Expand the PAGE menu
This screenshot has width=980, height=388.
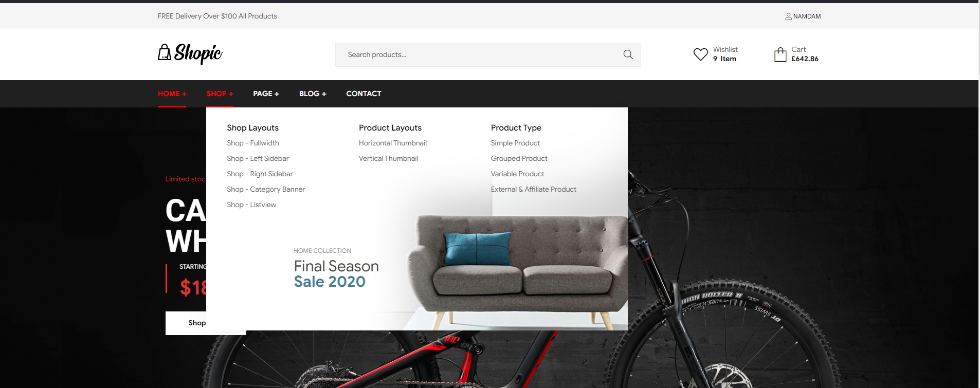coord(266,94)
